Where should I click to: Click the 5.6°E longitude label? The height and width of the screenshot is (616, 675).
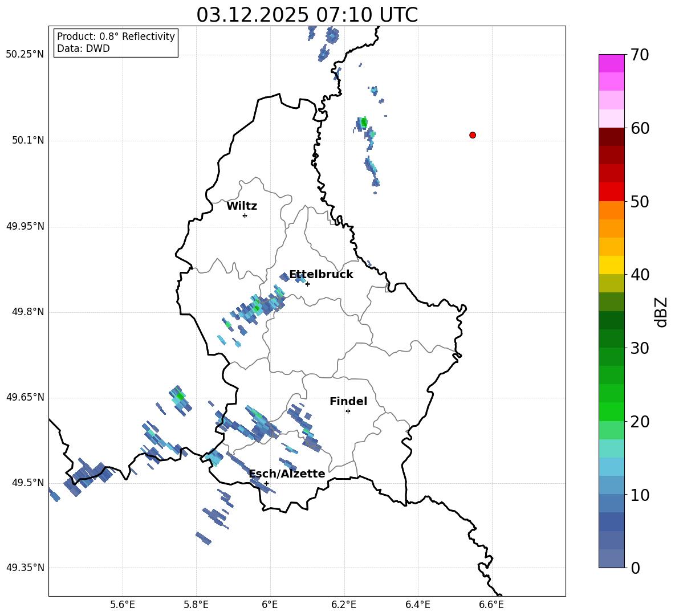click(123, 605)
